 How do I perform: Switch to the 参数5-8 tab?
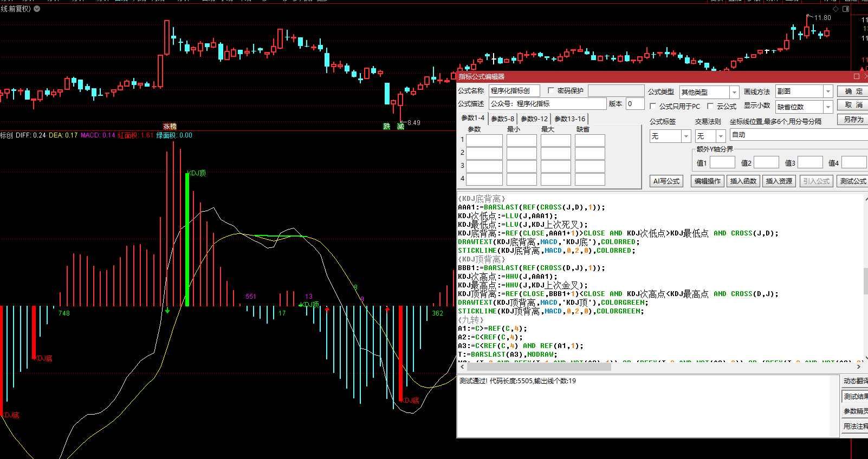coord(502,119)
